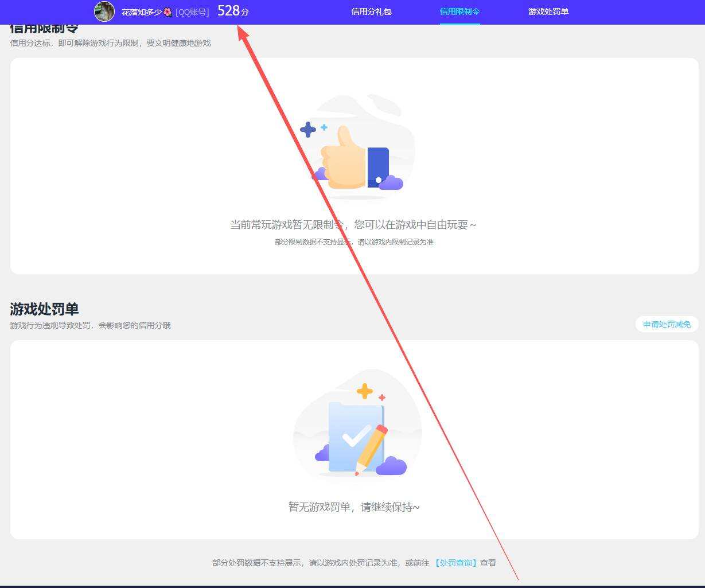705x588 pixels.
Task: Click the subtitle 信用分达标，即可解除游戏行为限制
Action: pos(74,43)
